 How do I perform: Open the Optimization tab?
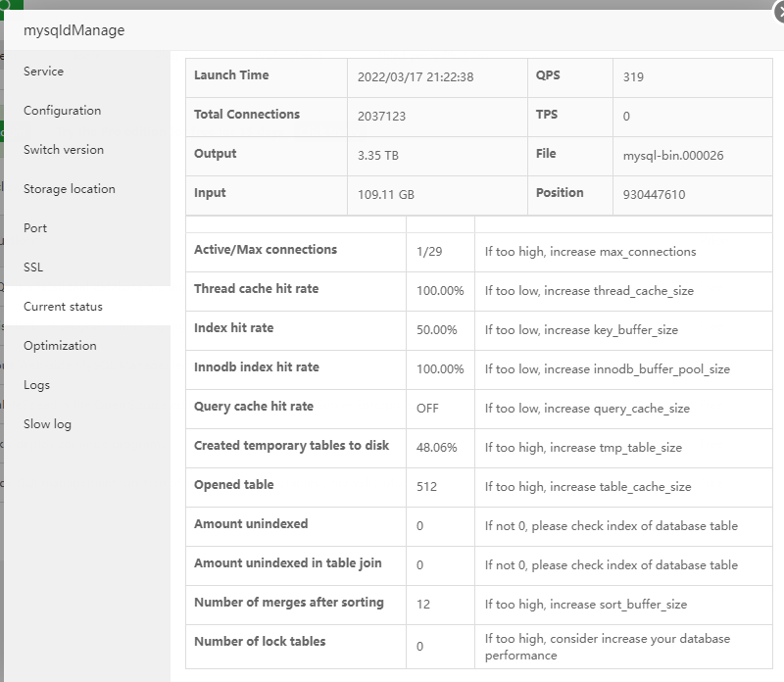point(60,346)
